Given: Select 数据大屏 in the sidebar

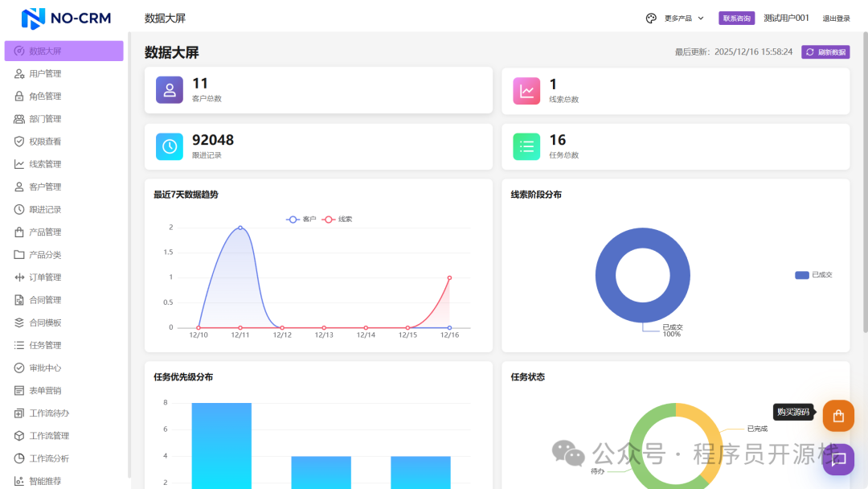Looking at the screenshot, I should pyautogui.click(x=63, y=51).
